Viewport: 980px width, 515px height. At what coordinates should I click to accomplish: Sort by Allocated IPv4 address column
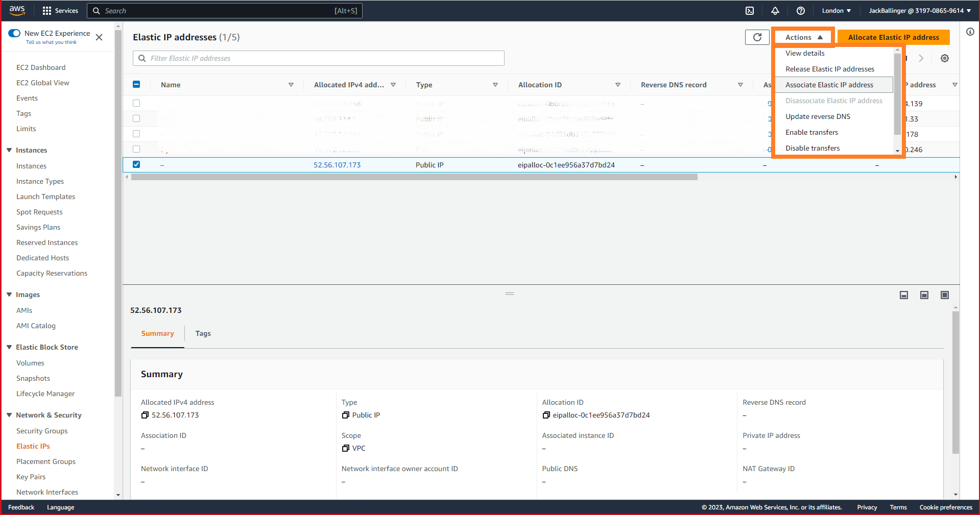click(x=393, y=85)
